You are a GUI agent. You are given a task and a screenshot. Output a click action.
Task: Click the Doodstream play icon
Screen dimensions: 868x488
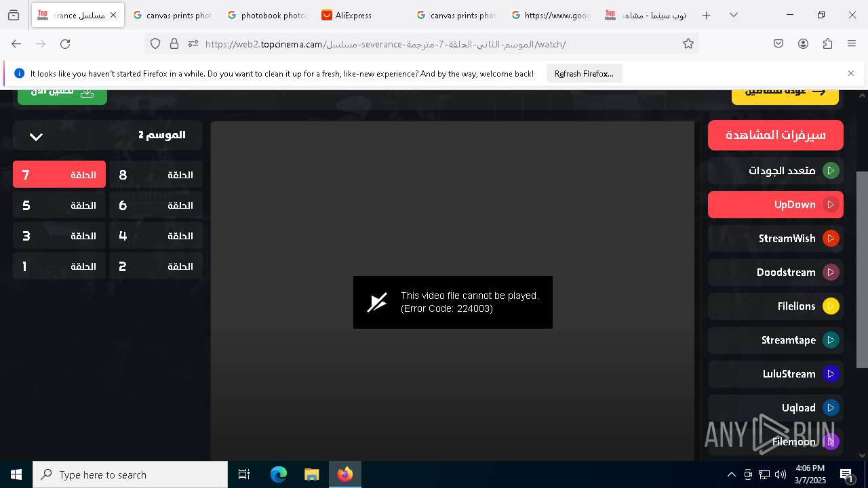831,272
